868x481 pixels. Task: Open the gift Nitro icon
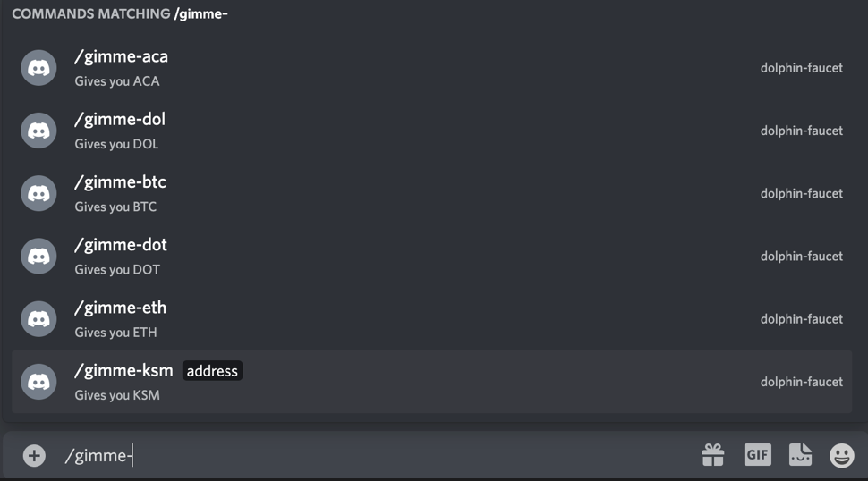point(713,456)
